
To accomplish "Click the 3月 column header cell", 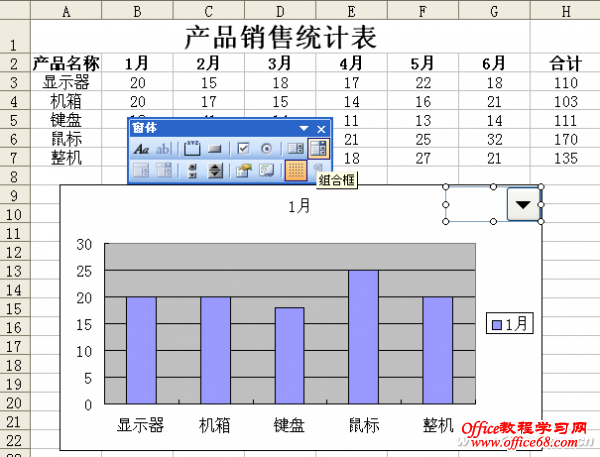I will (x=280, y=64).
